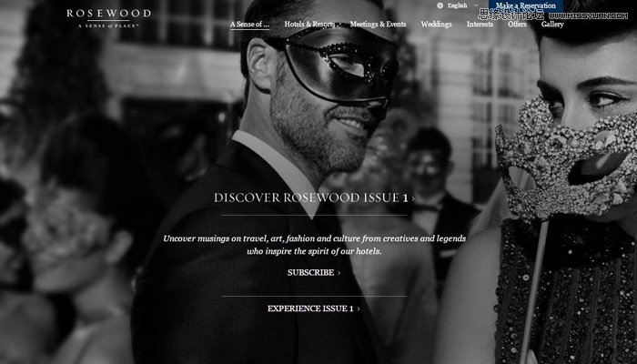The width and height of the screenshot is (637, 364).
Task: Open the Gallery page
Action: 552,25
